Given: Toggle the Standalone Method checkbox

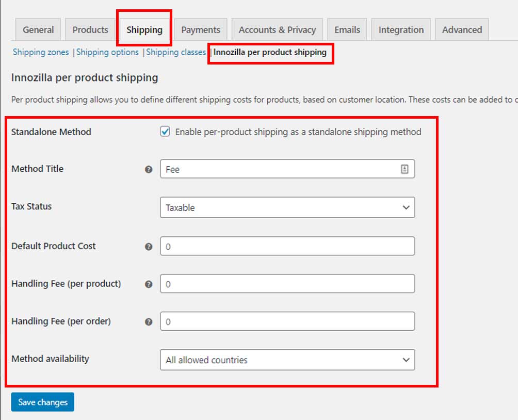Looking at the screenshot, I should (165, 131).
